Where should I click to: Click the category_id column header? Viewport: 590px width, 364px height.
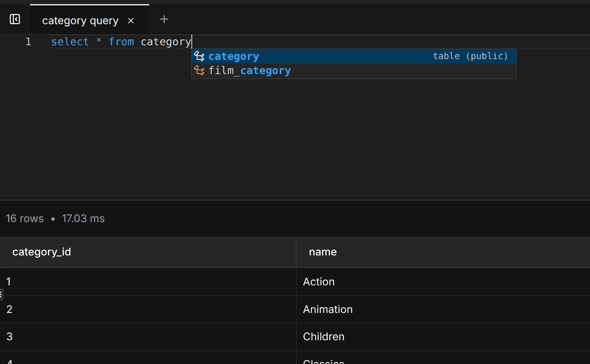click(x=42, y=252)
